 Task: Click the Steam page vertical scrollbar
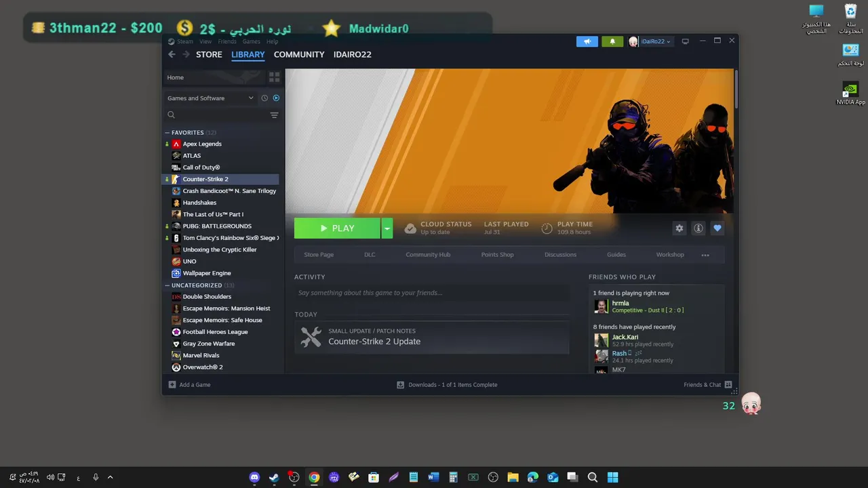[x=736, y=88]
